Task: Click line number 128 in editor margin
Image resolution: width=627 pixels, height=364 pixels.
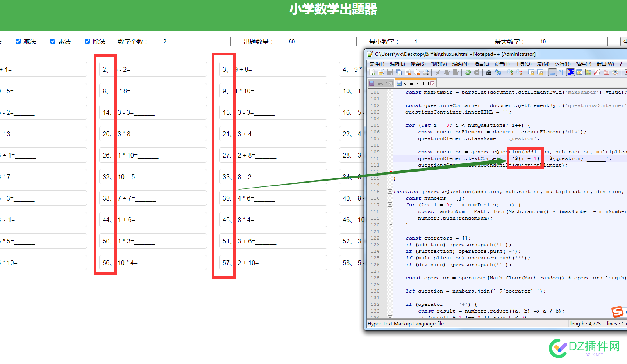Action: 375,278
